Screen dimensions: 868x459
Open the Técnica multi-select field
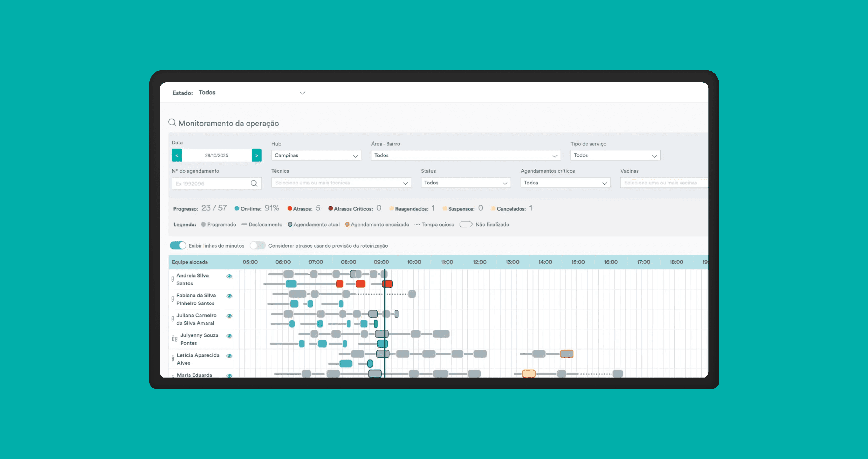tap(341, 183)
